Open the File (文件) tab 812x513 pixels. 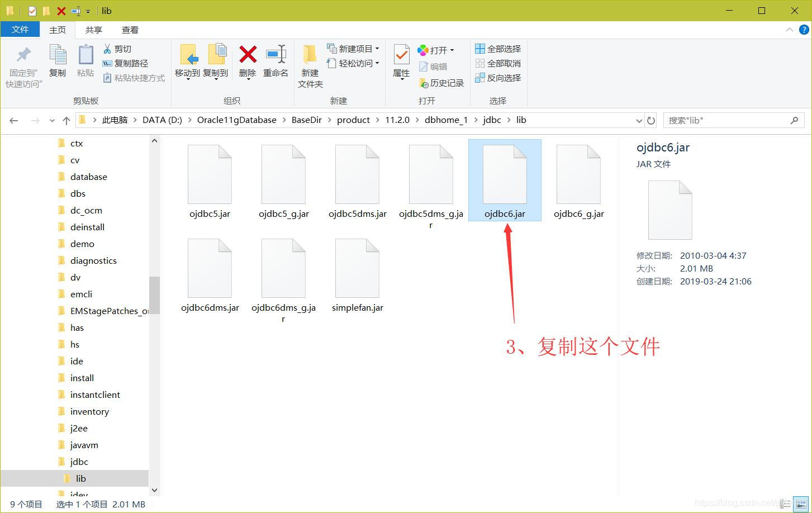point(20,30)
